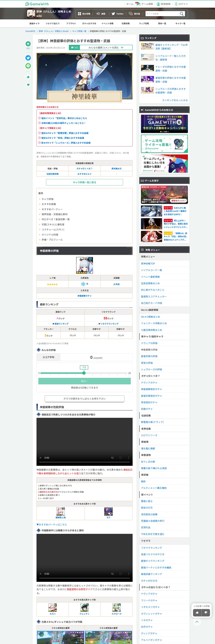Play the second skill video

pyautogui.click(x=41, y=573)
